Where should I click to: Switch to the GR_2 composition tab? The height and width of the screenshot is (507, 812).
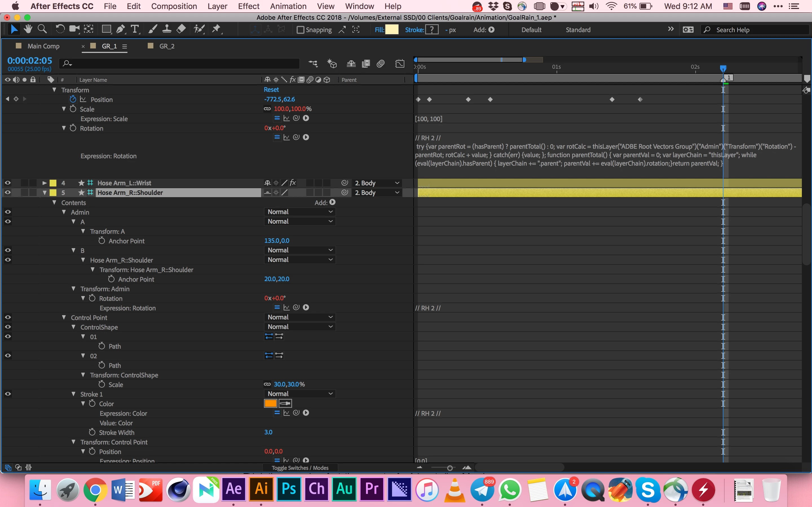point(167,46)
